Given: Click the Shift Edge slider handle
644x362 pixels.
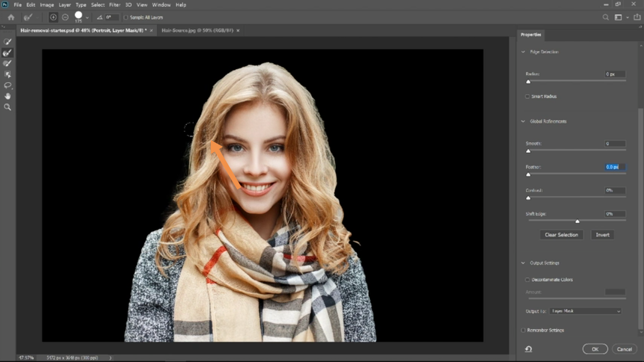Looking at the screenshot, I should (x=577, y=221).
